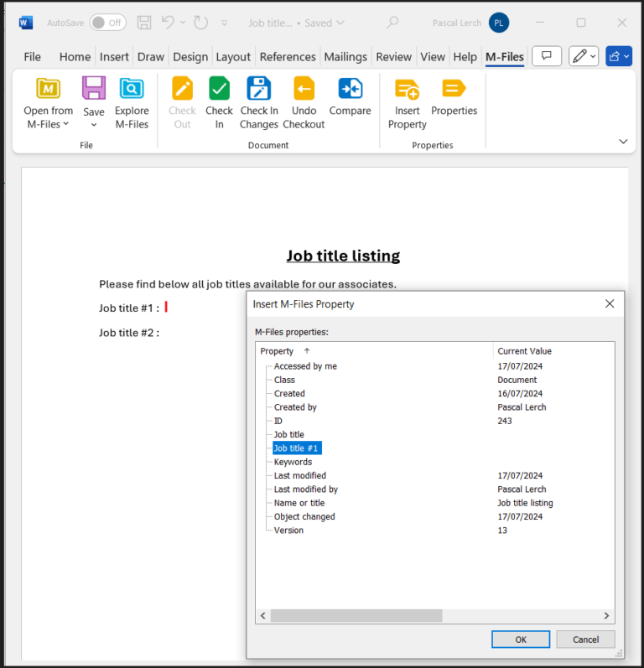The image size is (644, 668).
Task: Click the Check In Changes icon
Action: 258,89
